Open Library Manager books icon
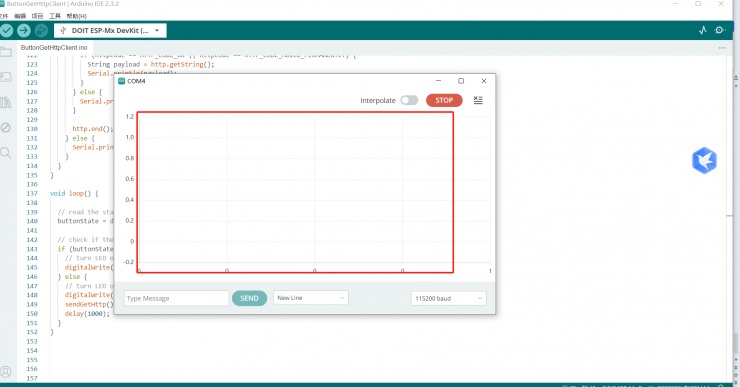 coord(6,102)
